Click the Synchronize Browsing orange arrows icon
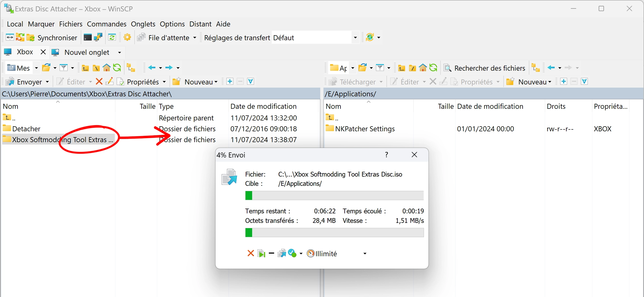This screenshot has height=297, width=644. (20, 37)
